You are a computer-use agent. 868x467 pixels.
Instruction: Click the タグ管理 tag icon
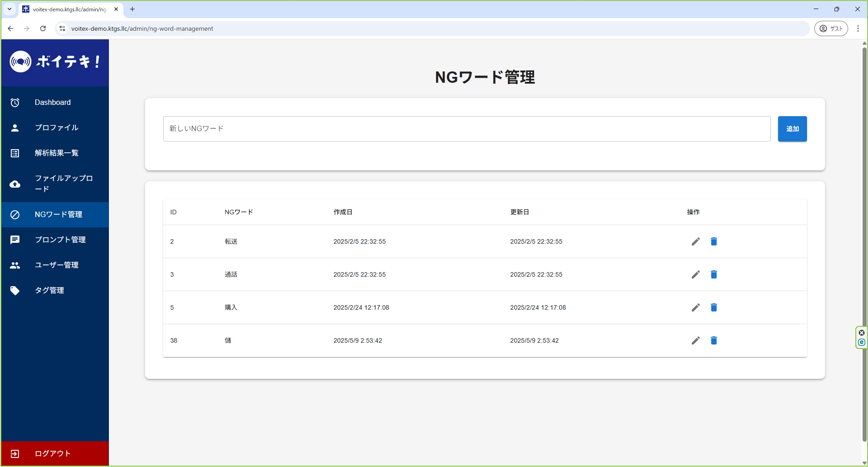coord(15,291)
